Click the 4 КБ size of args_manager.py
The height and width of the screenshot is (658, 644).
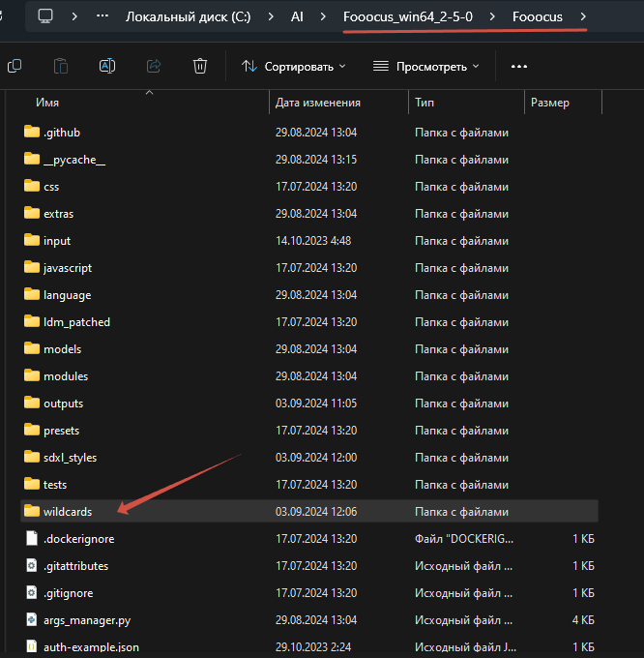tap(583, 620)
